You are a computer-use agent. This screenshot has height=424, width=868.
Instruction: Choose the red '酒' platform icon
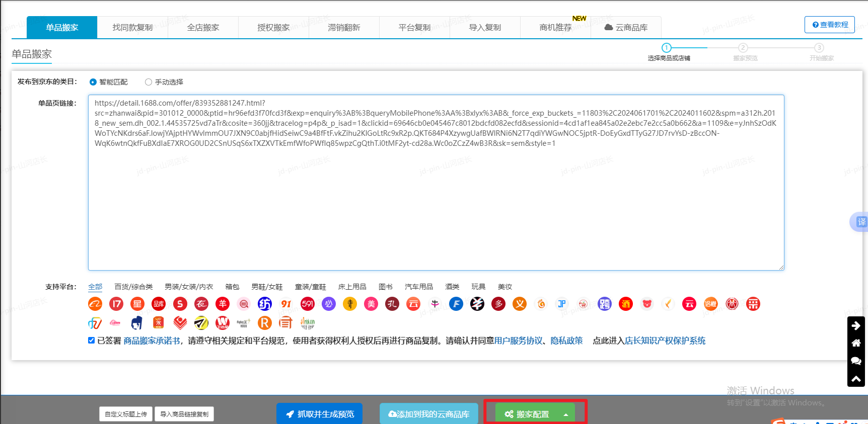626,304
